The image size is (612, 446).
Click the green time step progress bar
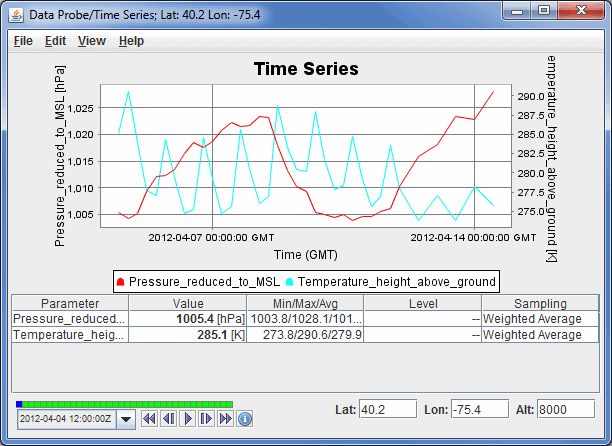click(x=128, y=404)
